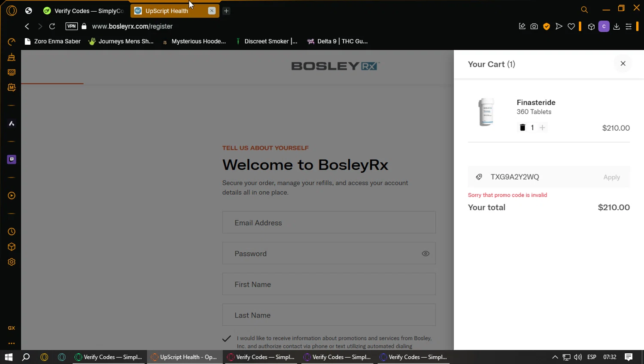Viewport: 644px width, 364px height.
Task: Show hidden system tray icons
Action: tap(555, 357)
